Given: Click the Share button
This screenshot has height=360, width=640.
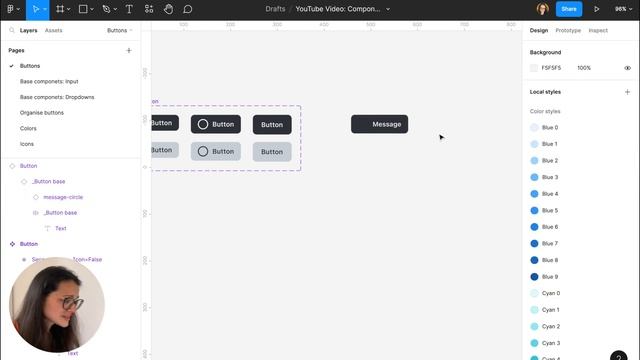Looking at the screenshot, I should point(569,9).
